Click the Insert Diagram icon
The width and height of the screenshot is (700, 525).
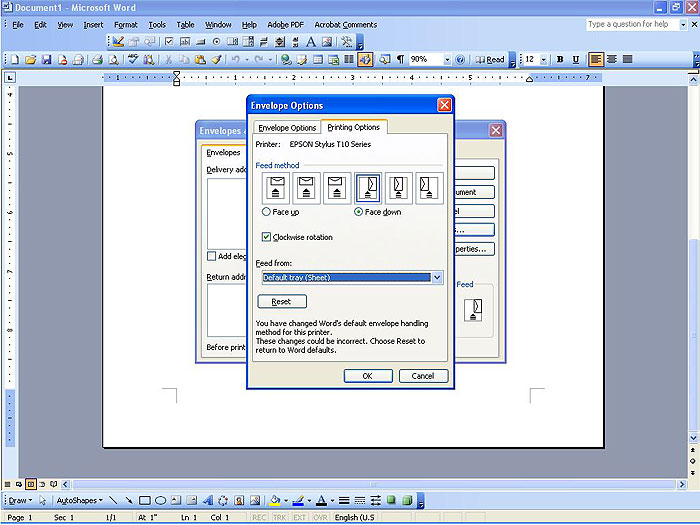point(223,500)
